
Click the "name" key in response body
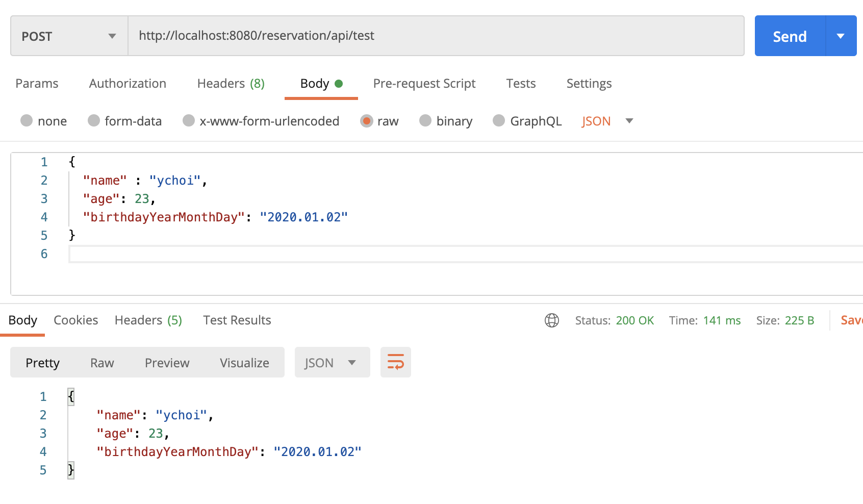tap(119, 415)
